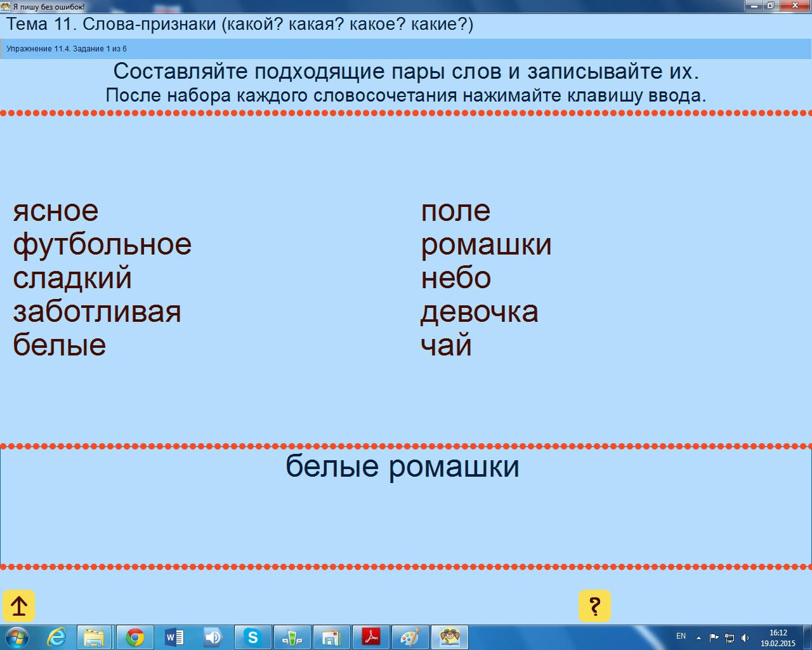
Task: Open help with the question mark button
Action: pyautogui.click(x=594, y=606)
